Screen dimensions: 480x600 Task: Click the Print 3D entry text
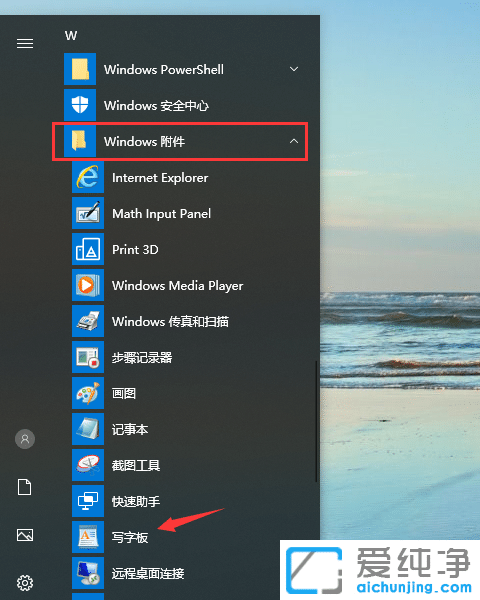pyautogui.click(x=135, y=249)
